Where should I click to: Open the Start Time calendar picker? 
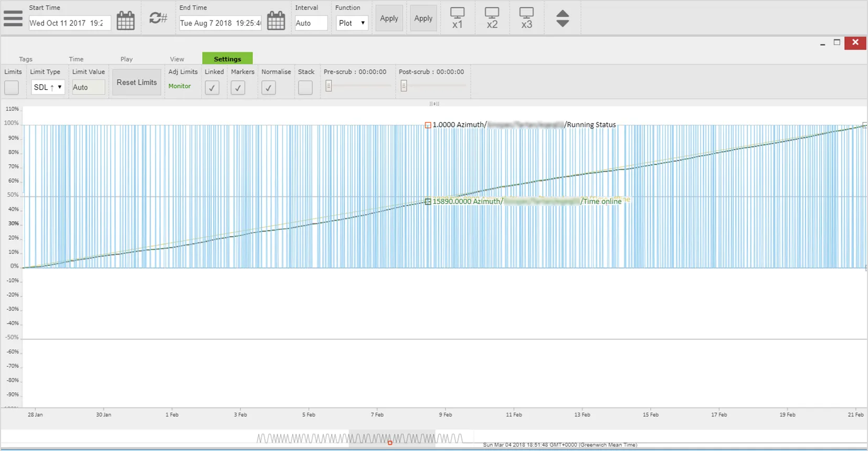pos(125,21)
